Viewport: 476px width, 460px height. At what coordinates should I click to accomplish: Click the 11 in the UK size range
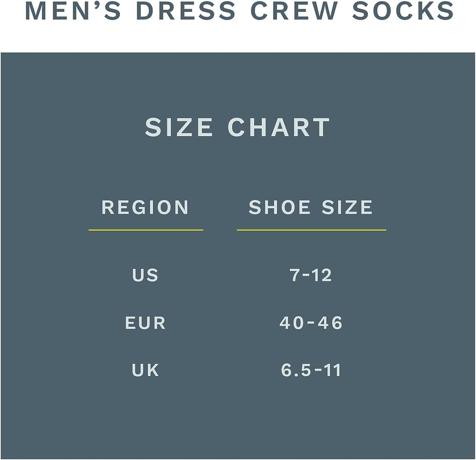click(x=332, y=370)
